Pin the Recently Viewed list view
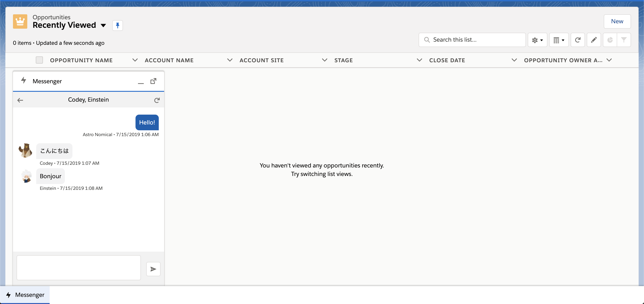The height and width of the screenshot is (304, 644). pyautogui.click(x=117, y=25)
